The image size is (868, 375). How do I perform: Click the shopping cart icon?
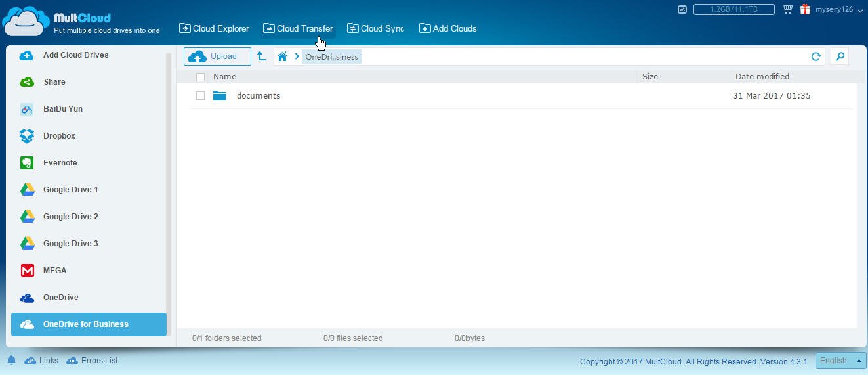point(787,9)
